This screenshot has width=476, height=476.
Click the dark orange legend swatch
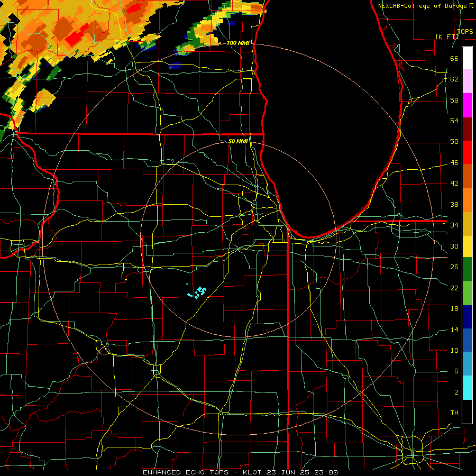click(x=467, y=176)
